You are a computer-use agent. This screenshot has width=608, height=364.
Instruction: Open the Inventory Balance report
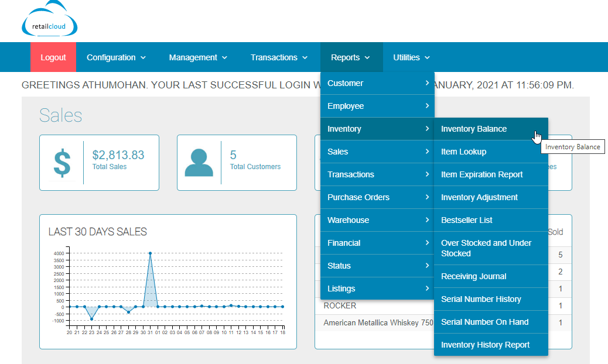pos(491,129)
